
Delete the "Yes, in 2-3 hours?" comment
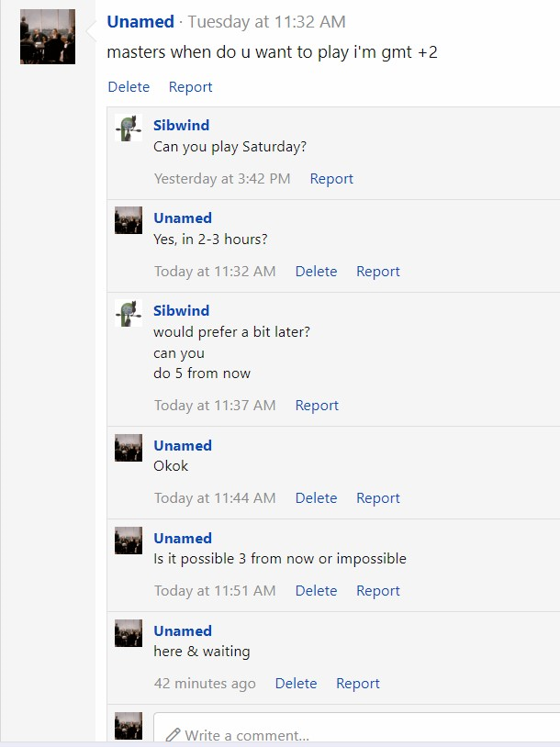pos(317,271)
